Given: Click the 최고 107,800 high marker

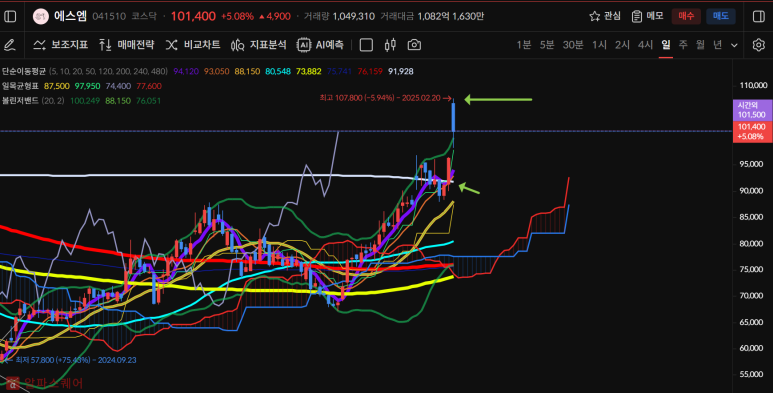Looking at the screenshot, I should coord(386,98).
